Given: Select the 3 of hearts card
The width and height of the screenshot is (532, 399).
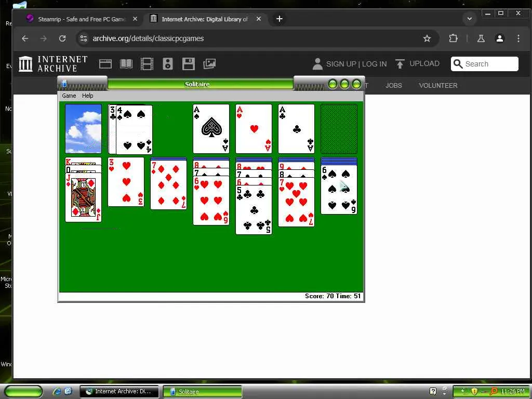Looking at the screenshot, I should pyautogui.click(x=126, y=182).
